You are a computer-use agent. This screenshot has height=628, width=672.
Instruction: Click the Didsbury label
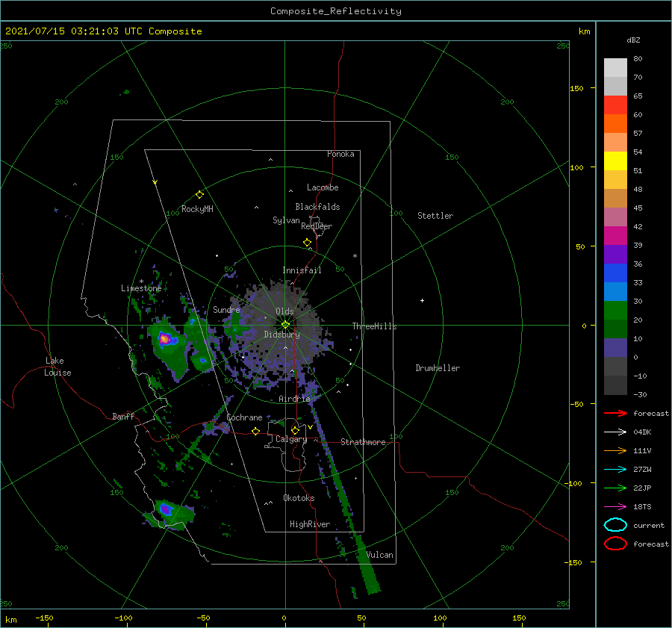[x=281, y=335]
